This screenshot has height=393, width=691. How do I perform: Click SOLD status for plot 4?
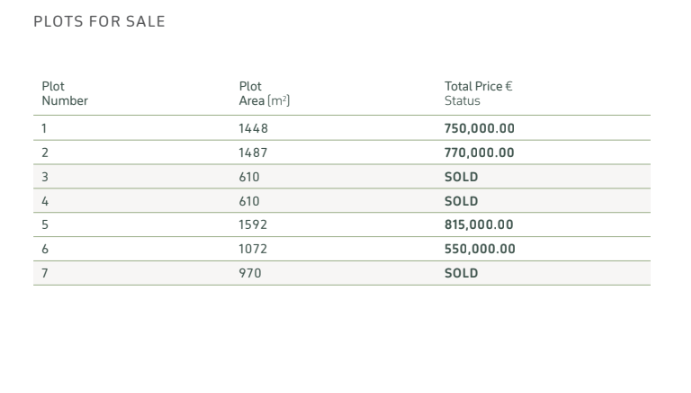(461, 201)
